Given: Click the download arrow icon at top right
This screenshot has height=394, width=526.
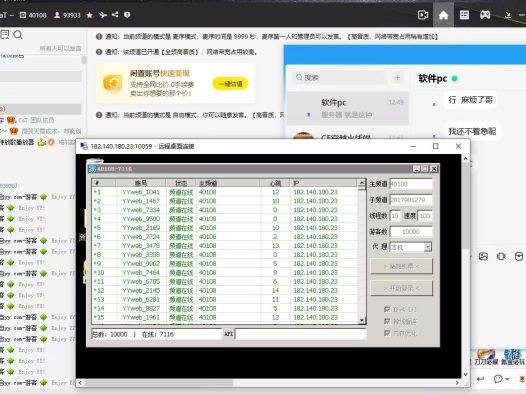Looking at the screenshot, I should pos(508,15).
